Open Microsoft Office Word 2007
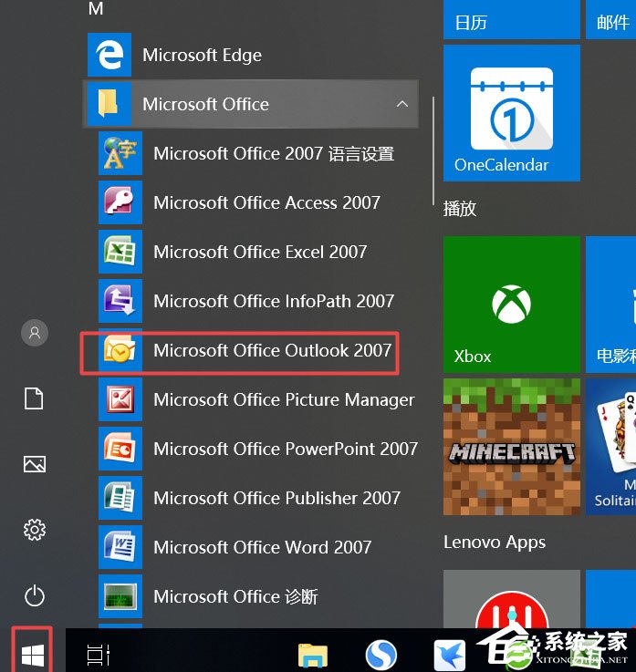Image resolution: width=636 pixels, height=672 pixels. [262, 547]
